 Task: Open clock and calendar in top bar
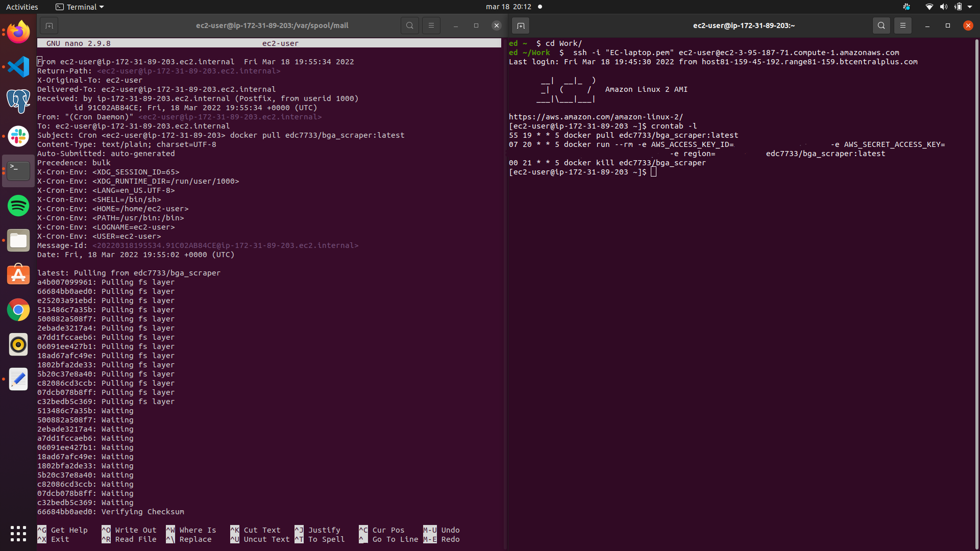pos(508,7)
